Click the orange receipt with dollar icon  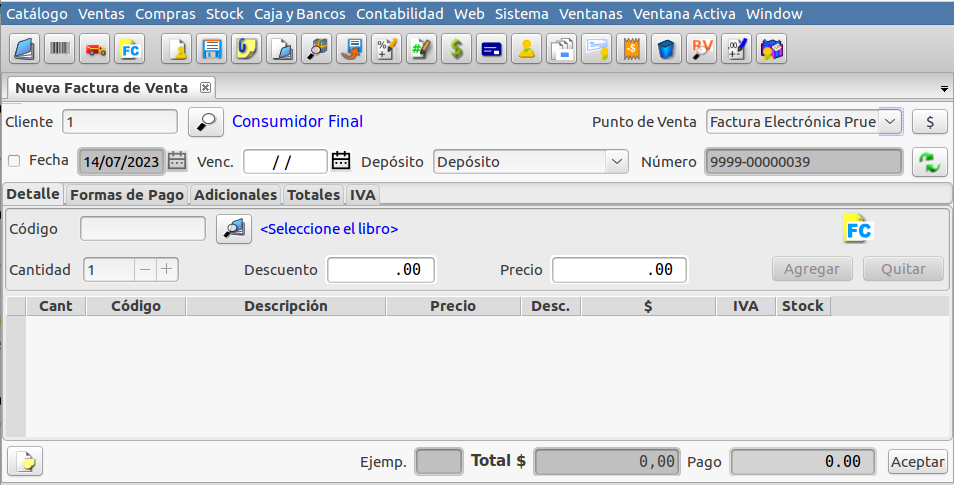coord(632,49)
